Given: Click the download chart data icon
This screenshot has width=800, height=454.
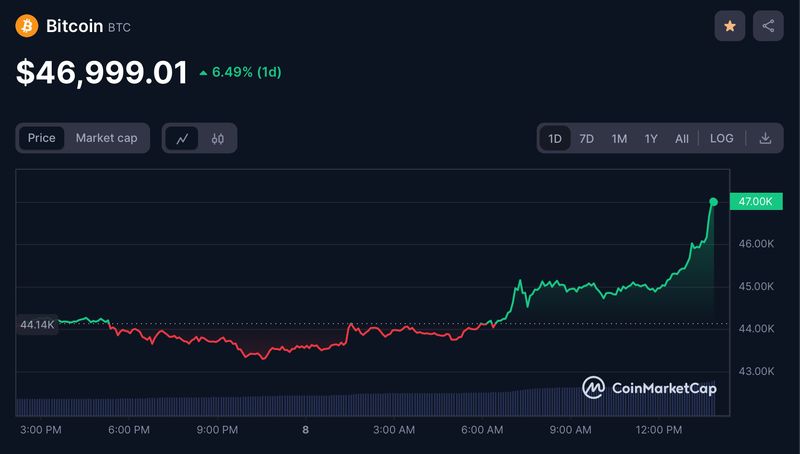Looking at the screenshot, I should coord(765,138).
